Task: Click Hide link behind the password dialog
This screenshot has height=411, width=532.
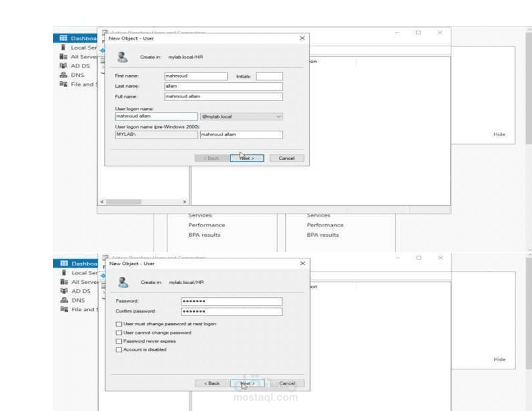Action: click(x=500, y=360)
